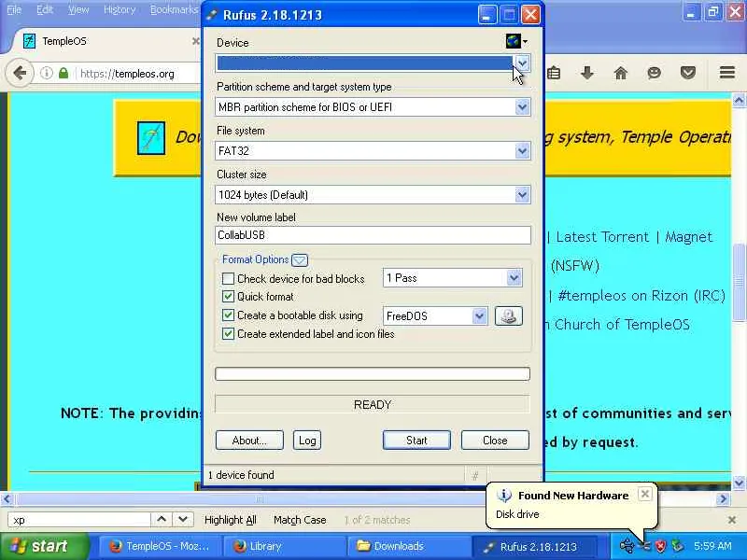Click the TempleOS logo image on the page
This screenshot has width=747, height=560.
[x=151, y=137]
